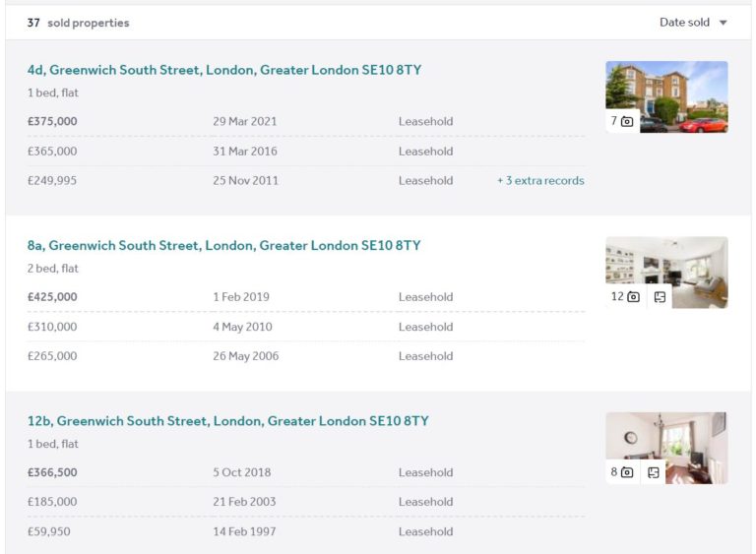
Task: Click the 1 Feb 2019 sale date
Action: coord(241,296)
